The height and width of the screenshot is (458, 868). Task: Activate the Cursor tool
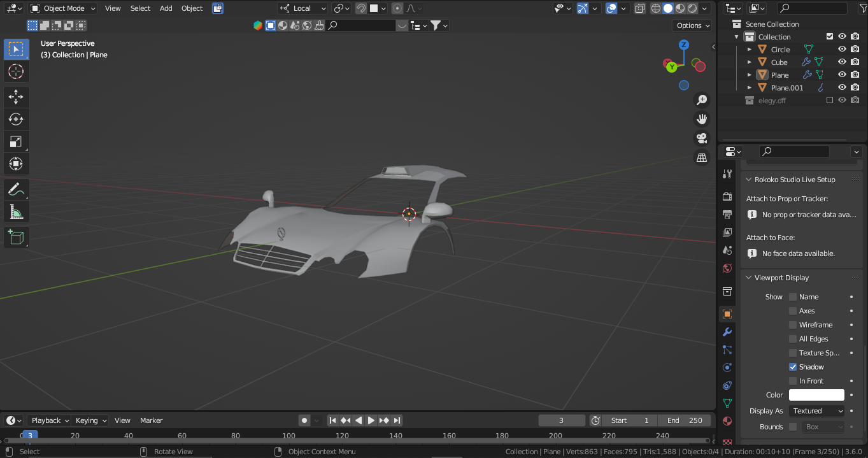(x=16, y=71)
